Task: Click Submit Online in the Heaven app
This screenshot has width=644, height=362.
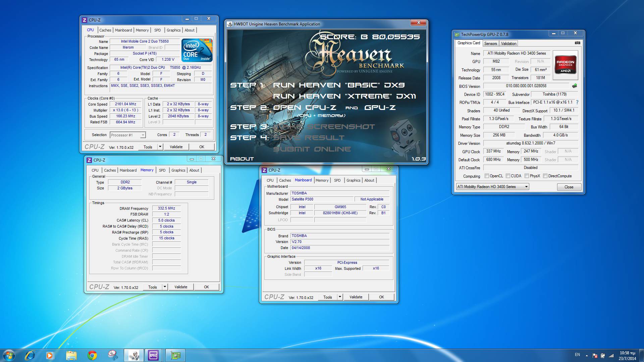Action: 312,149
